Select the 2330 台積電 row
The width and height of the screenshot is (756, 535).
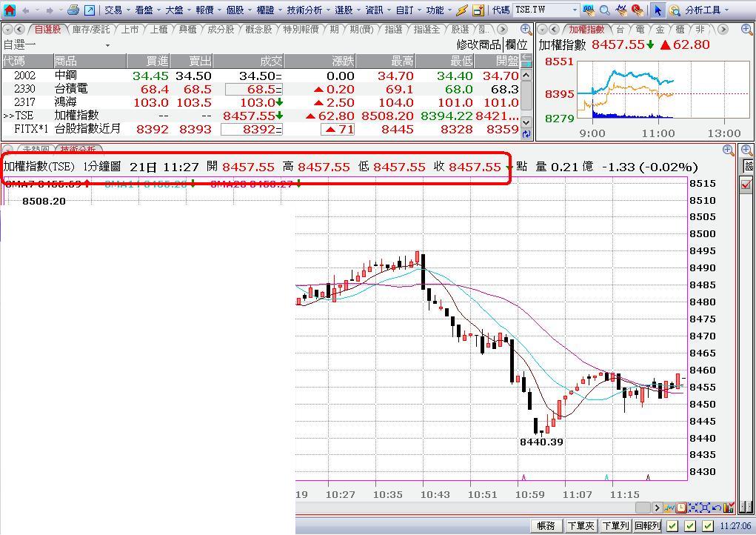261,89
